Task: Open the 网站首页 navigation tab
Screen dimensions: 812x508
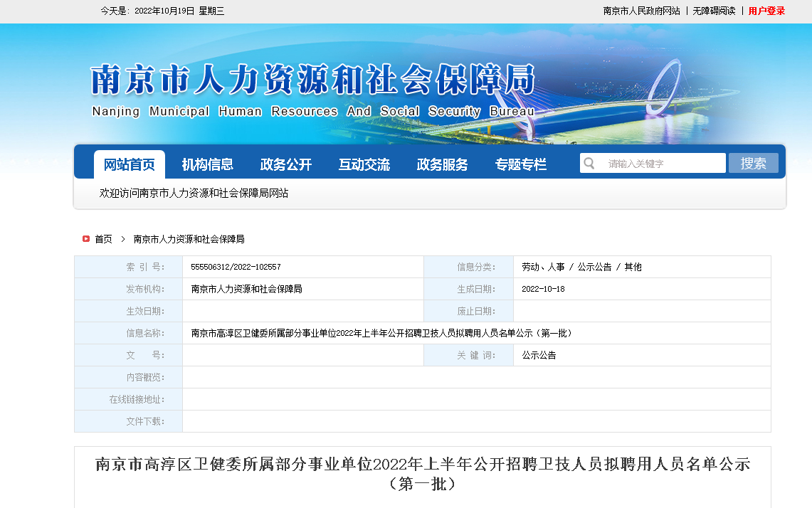Action: click(x=130, y=164)
